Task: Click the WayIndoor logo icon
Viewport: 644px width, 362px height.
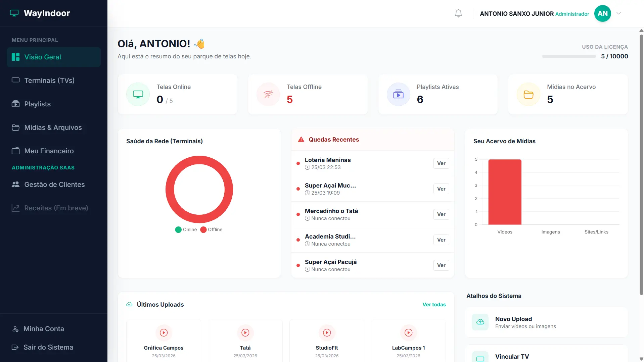Action: 14,13
